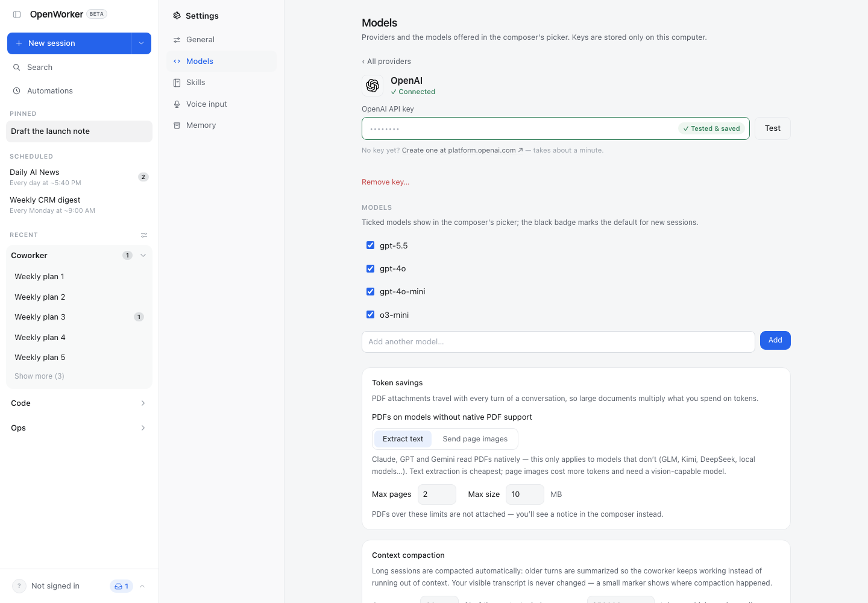The image size is (868, 603).
Task: Select Extract text PDF option
Action: [x=403, y=439]
